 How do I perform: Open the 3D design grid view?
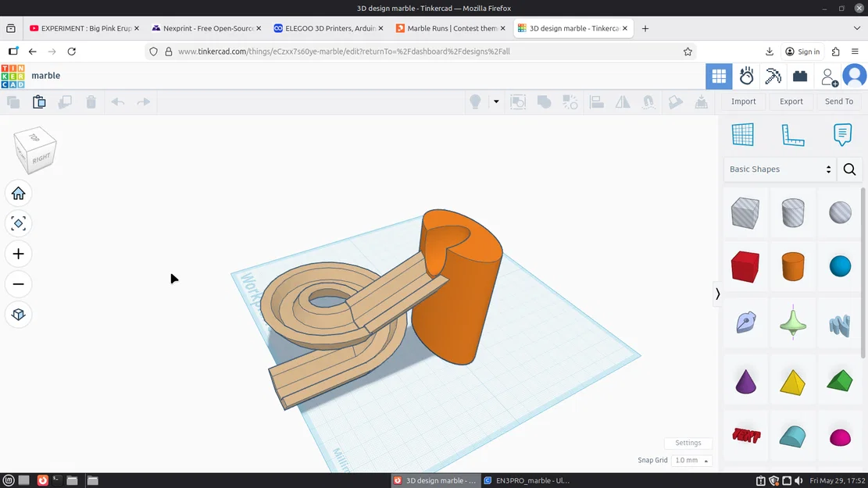(x=719, y=77)
